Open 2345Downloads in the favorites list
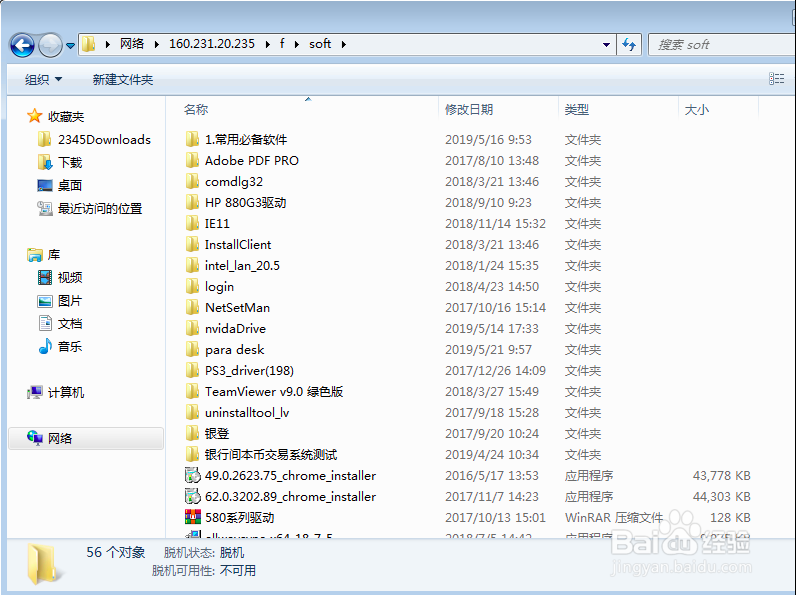796x595 pixels. (94, 139)
